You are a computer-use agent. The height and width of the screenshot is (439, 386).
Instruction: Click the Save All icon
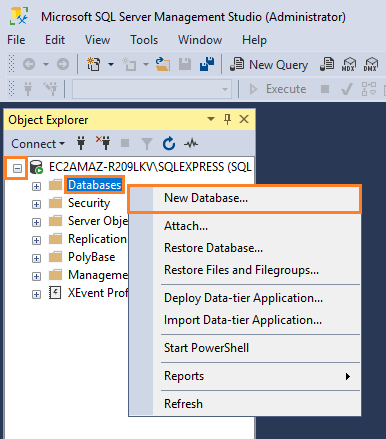(207, 64)
